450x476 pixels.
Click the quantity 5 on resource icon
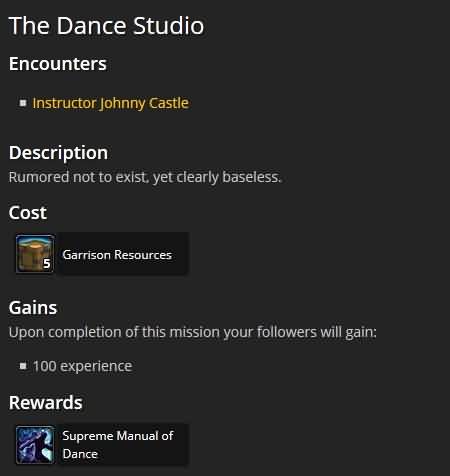pyautogui.click(x=47, y=264)
